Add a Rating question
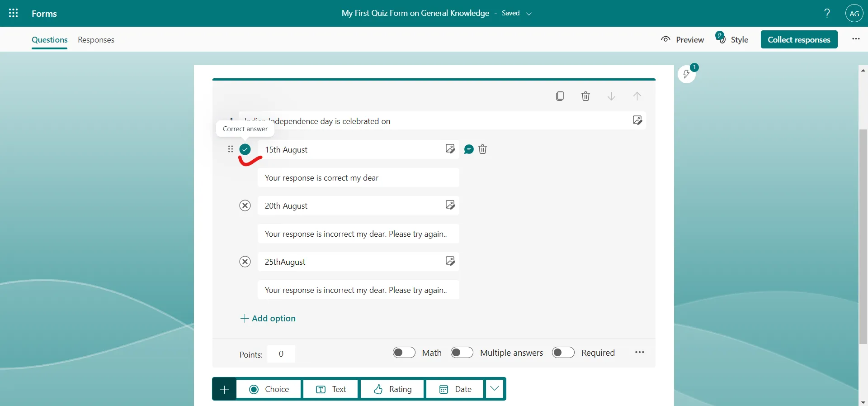 click(x=392, y=389)
